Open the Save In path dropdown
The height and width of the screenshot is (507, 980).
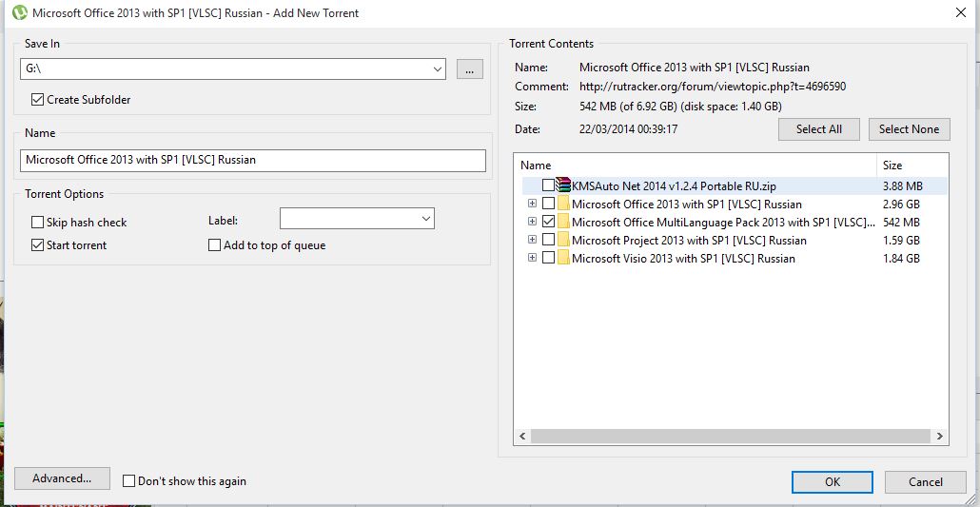pyautogui.click(x=438, y=69)
